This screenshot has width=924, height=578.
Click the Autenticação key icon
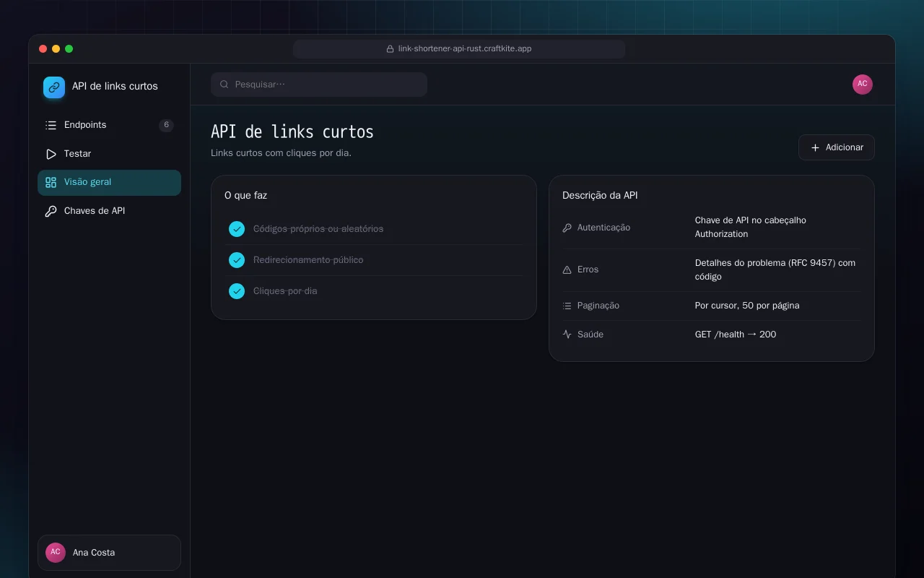coord(567,228)
